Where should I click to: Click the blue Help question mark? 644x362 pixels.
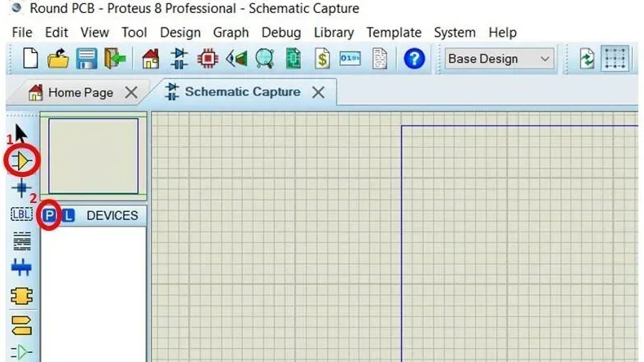(x=414, y=59)
